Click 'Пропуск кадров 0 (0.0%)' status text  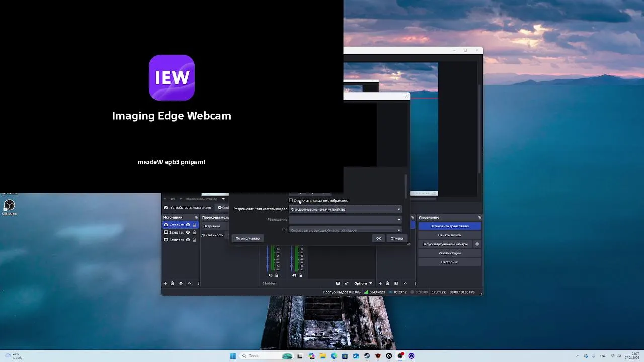pyautogui.click(x=342, y=292)
